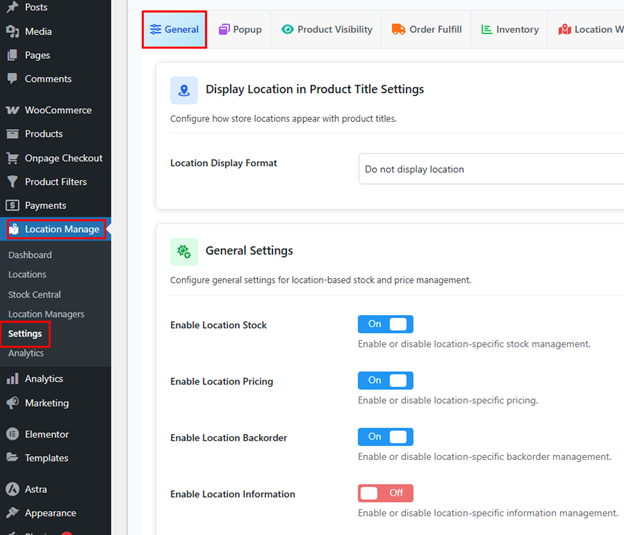Open the Location Display Format dropdown
Screen dimensions: 624x535
coord(490,169)
